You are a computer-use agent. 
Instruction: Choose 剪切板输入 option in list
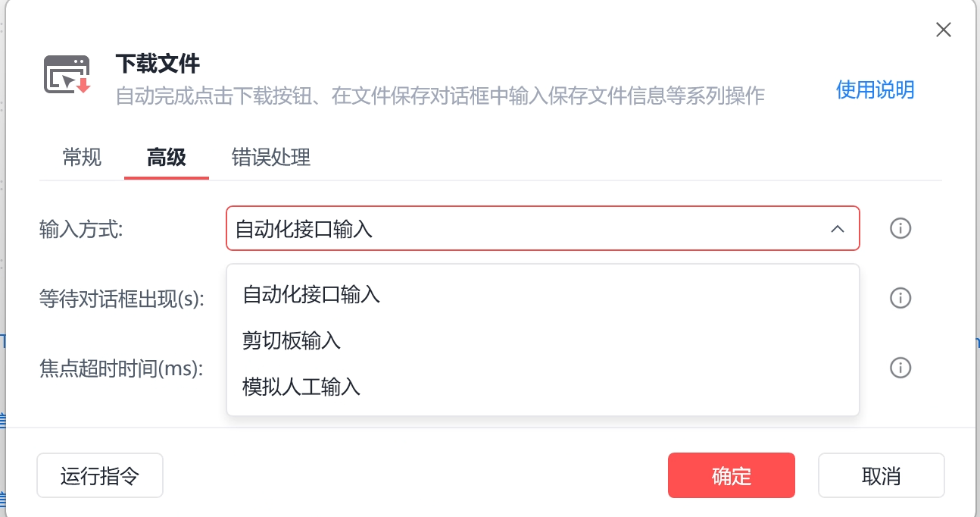pos(543,341)
